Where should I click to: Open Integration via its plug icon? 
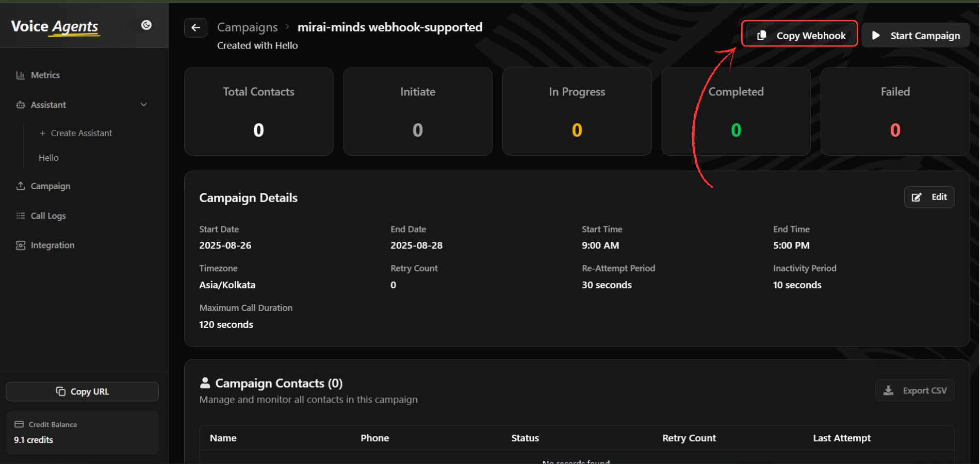20,245
